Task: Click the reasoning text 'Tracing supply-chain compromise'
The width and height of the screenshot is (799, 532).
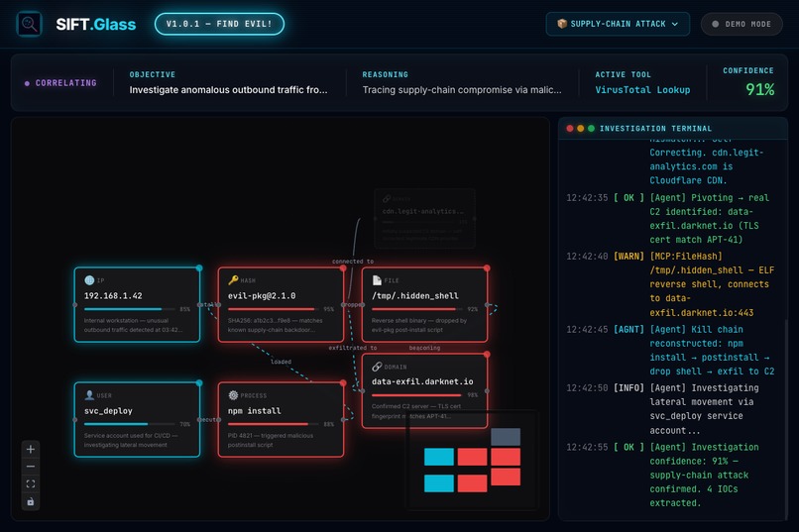Action: (x=462, y=89)
